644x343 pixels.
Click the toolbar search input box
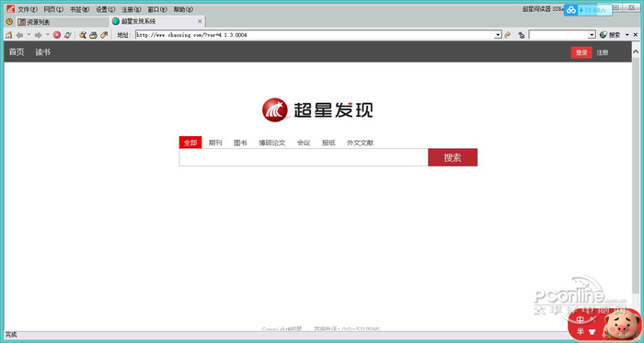(558, 35)
